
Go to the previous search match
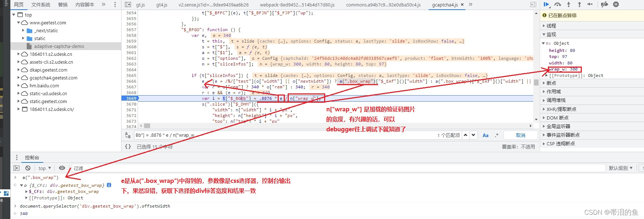click(465, 135)
